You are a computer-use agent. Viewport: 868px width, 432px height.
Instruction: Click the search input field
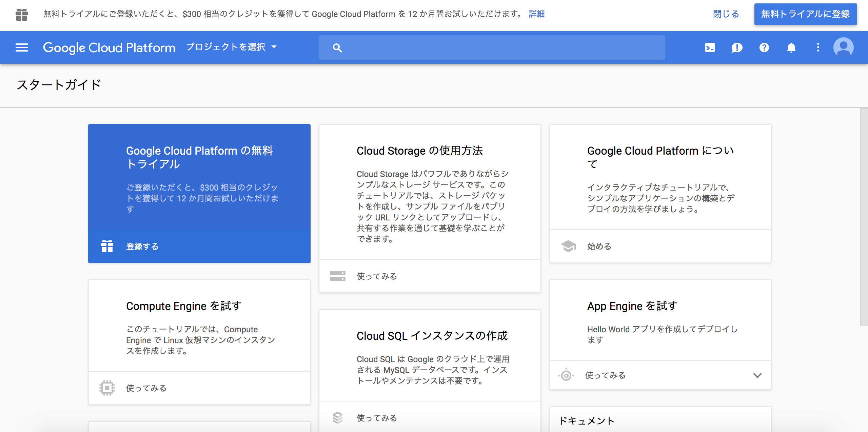(492, 48)
